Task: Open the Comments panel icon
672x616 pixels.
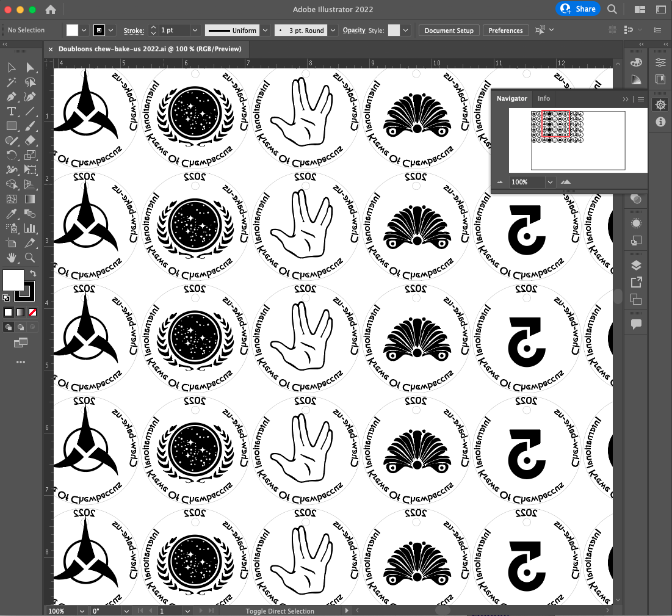Action: (636, 324)
